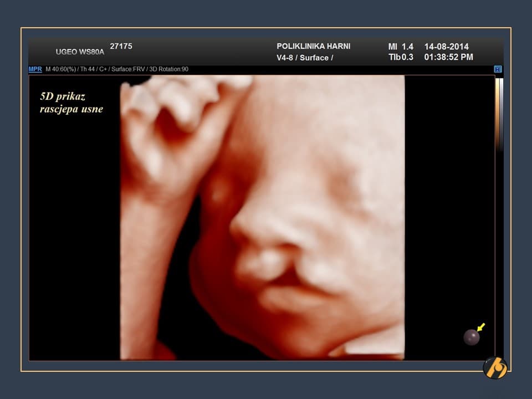Click the exam date 14-08-2014
This screenshot has height=399, width=532.
[446, 47]
